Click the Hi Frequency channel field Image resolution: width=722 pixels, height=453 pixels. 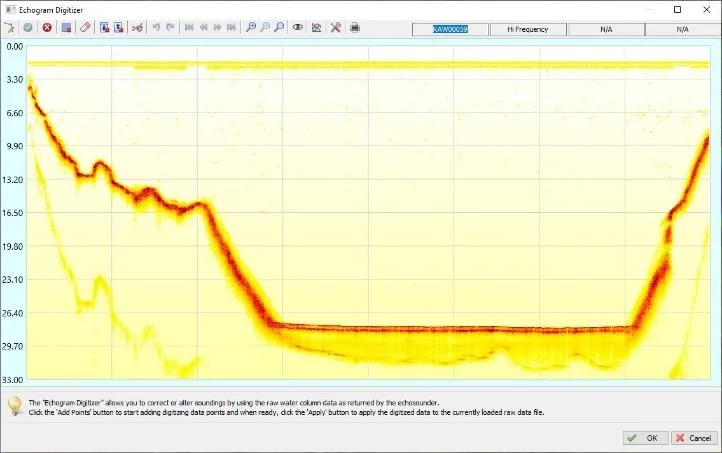tap(528, 29)
